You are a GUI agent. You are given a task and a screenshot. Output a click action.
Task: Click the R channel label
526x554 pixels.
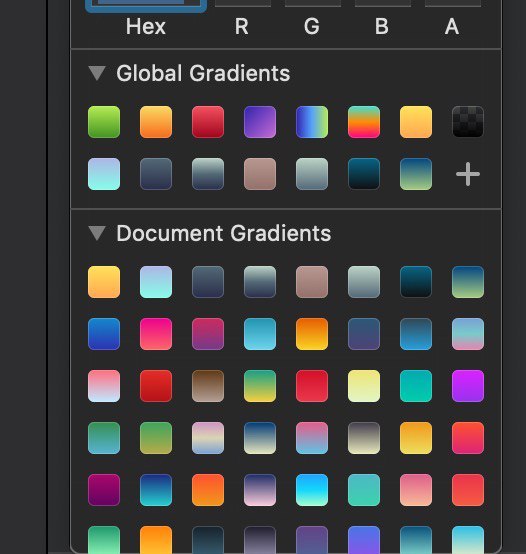click(x=242, y=27)
